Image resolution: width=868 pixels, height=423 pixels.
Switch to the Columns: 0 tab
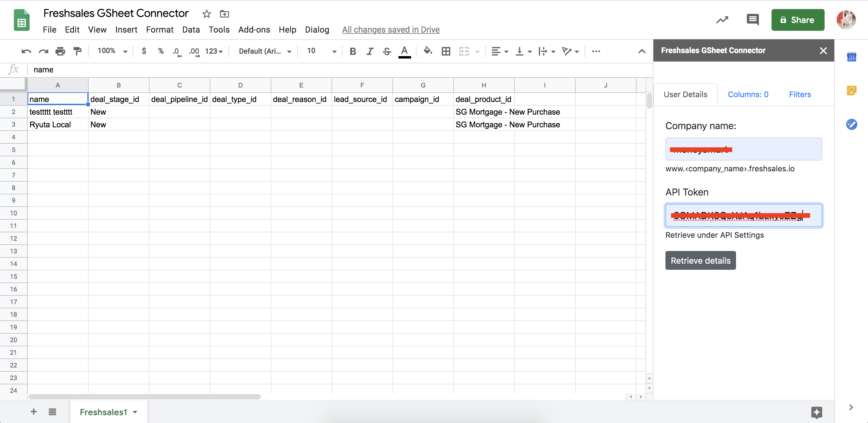point(748,94)
